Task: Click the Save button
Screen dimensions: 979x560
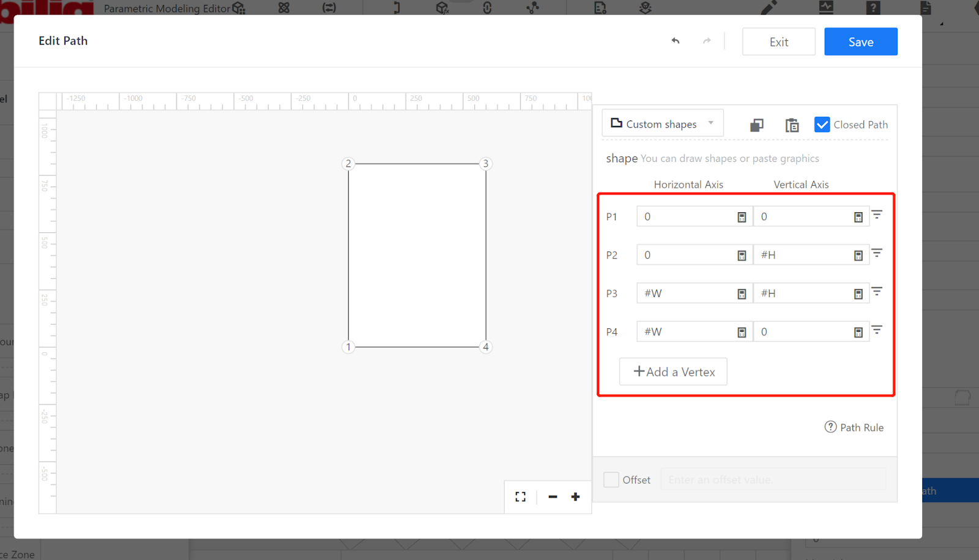Action: pos(860,42)
